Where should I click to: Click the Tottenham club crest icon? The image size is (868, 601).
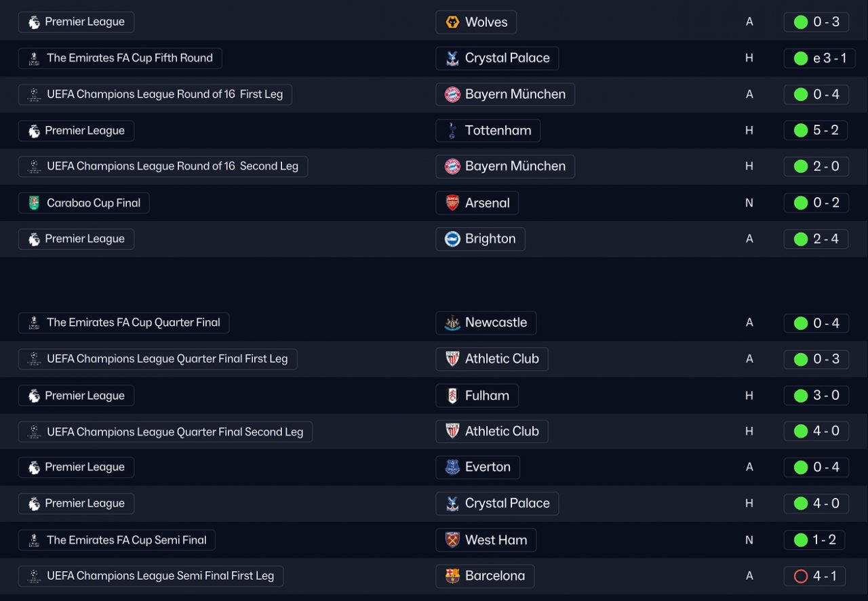[452, 131]
